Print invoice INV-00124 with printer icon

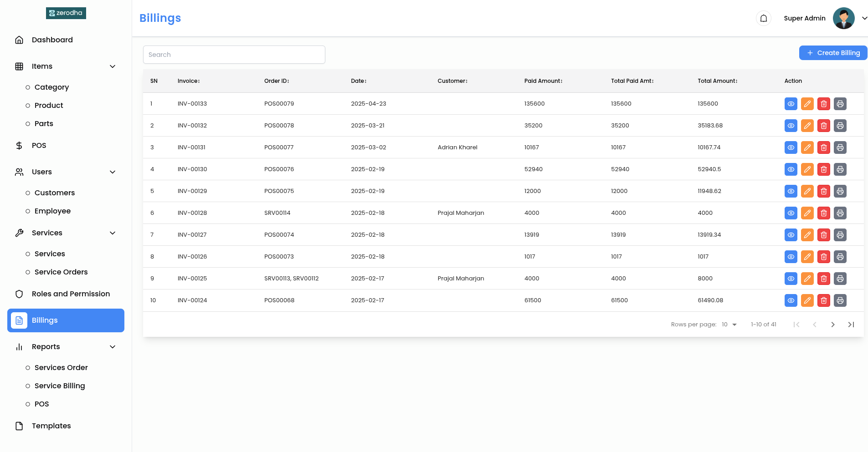(x=840, y=300)
